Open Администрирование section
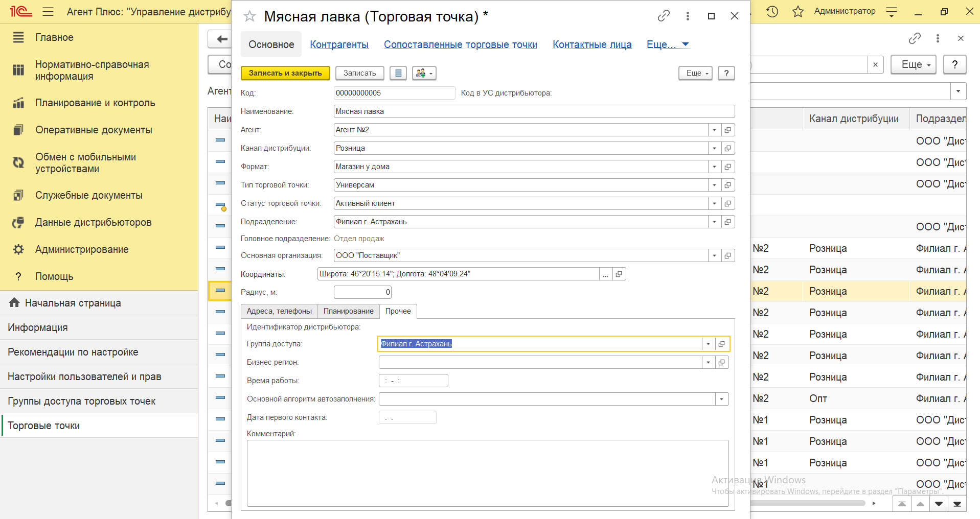 pyautogui.click(x=99, y=249)
